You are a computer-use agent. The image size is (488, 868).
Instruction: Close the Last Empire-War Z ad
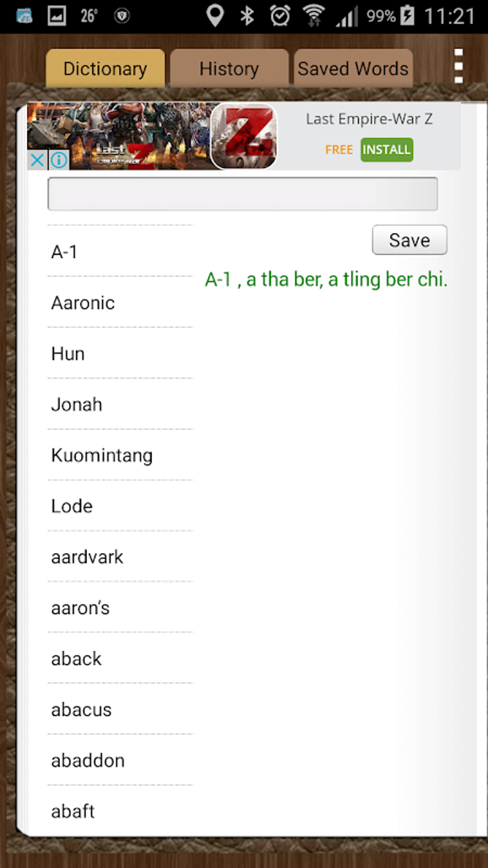point(36,160)
